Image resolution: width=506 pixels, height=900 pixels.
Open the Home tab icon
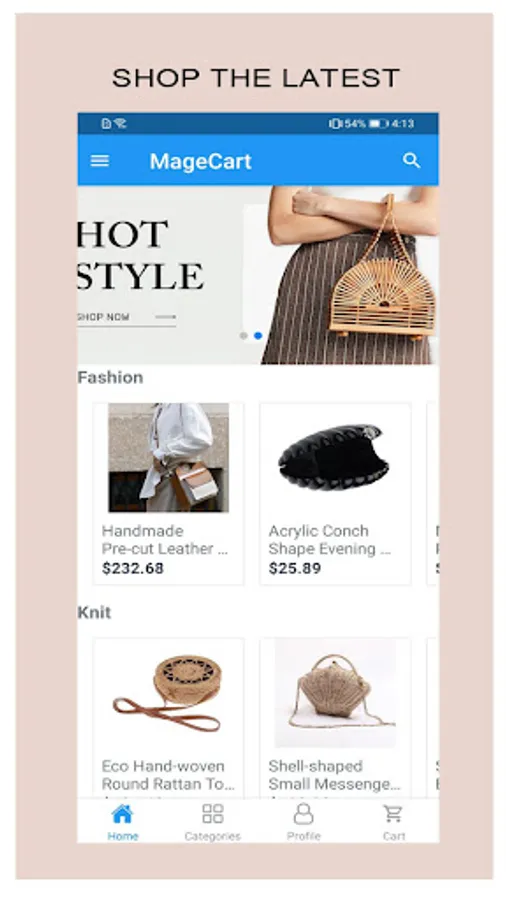tap(122, 814)
